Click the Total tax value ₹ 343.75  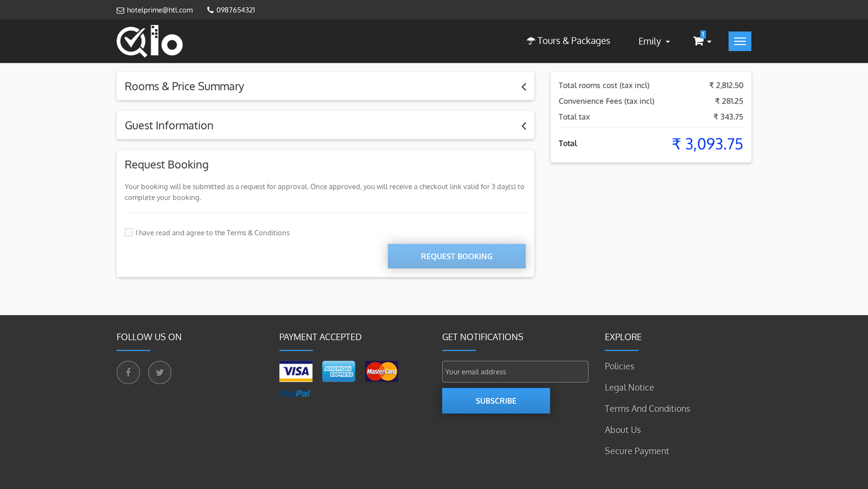pyautogui.click(x=728, y=117)
